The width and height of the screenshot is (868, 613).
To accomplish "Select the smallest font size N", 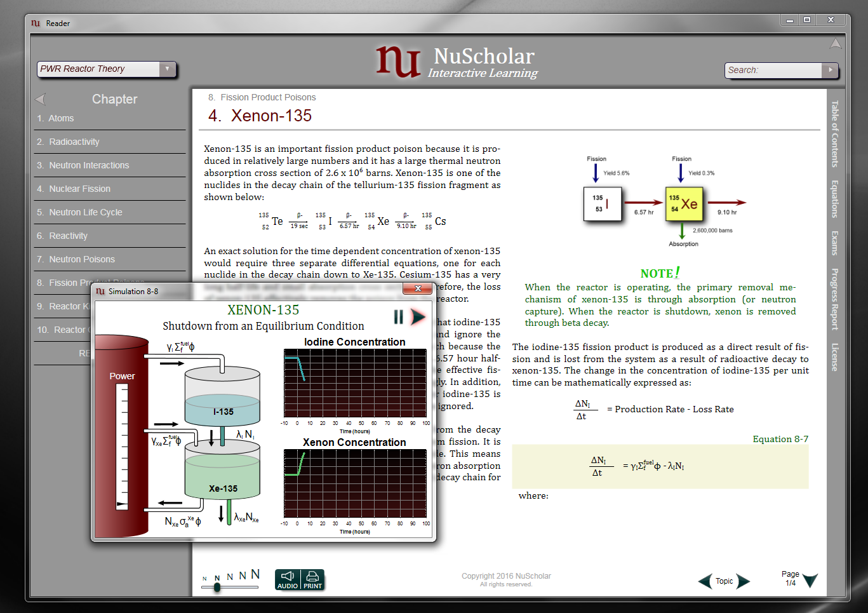I will coord(204,579).
